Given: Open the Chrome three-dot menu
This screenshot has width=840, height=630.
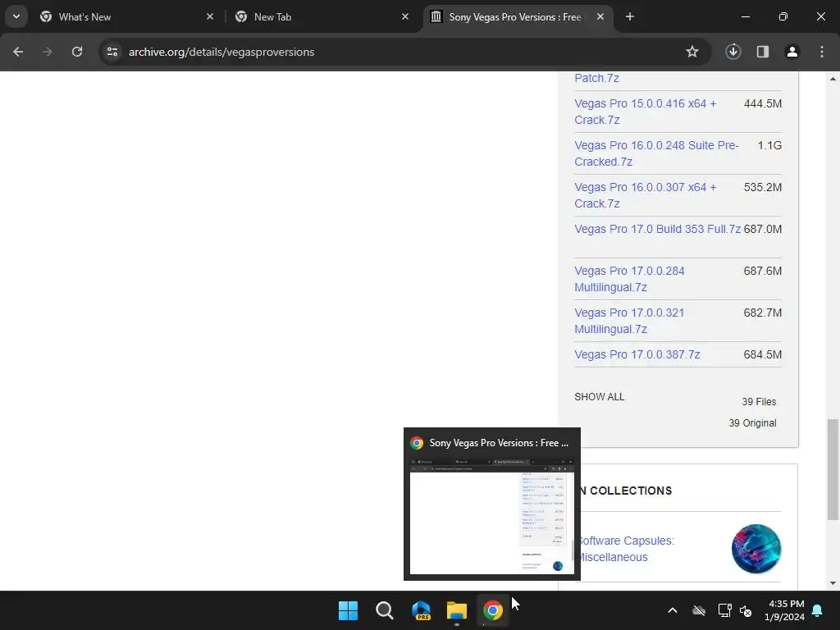Looking at the screenshot, I should point(822,52).
